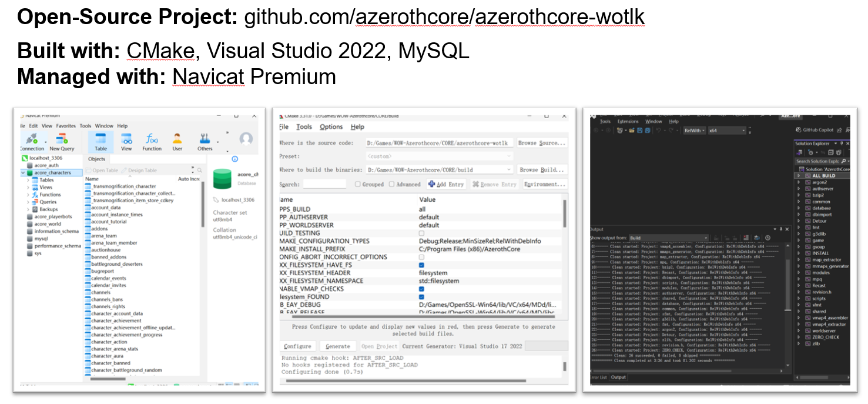Viewport: 868px width, 404px height.
Task: Select the Table icon in Navicat toolbar
Action: point(100,138)
